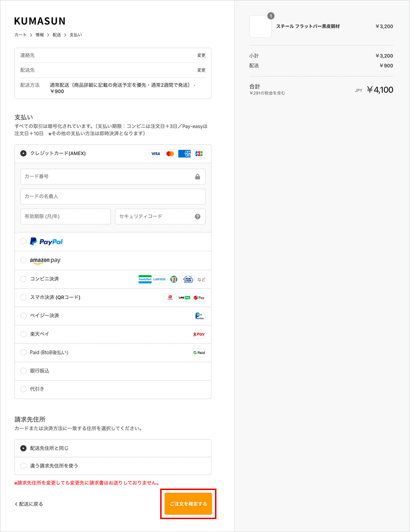The image size is (410, 532).
Task: Select 代引き cash on delivery option
Action: (x=23, y=389)
